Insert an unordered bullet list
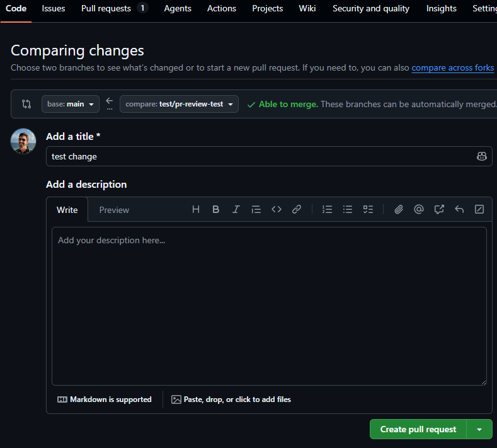 (347, 209)
